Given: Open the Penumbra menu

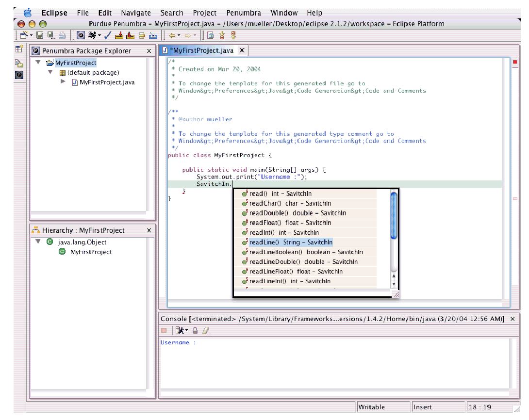Looking at the screenshot, I should (x=243, y=13).
